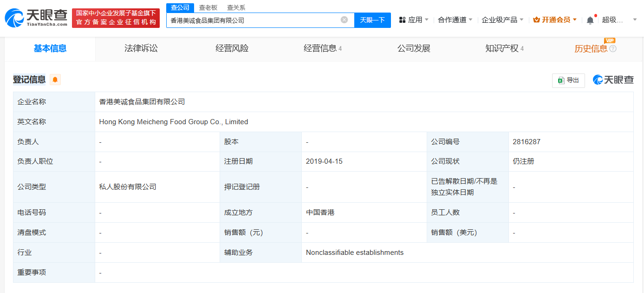View the 公司发展 tab

413,48
